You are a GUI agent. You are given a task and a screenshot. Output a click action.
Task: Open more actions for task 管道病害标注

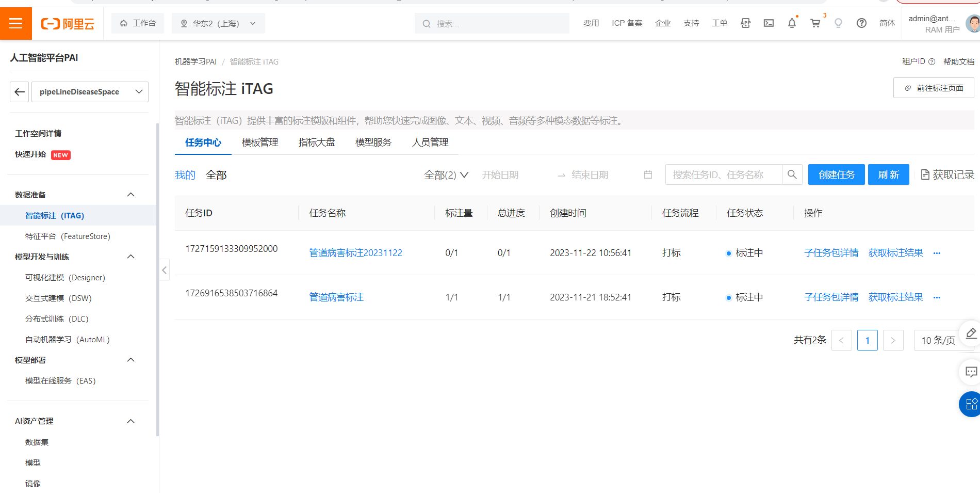pos(937,297)
